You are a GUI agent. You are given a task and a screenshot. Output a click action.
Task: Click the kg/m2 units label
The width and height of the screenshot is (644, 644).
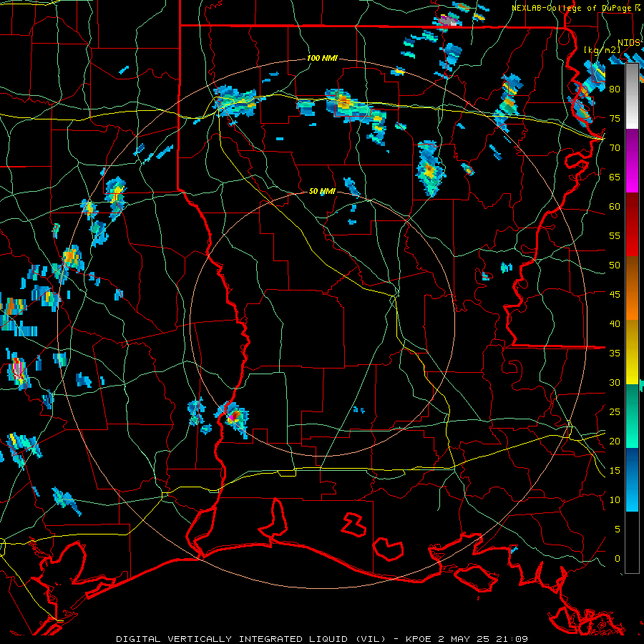(602, 50)
